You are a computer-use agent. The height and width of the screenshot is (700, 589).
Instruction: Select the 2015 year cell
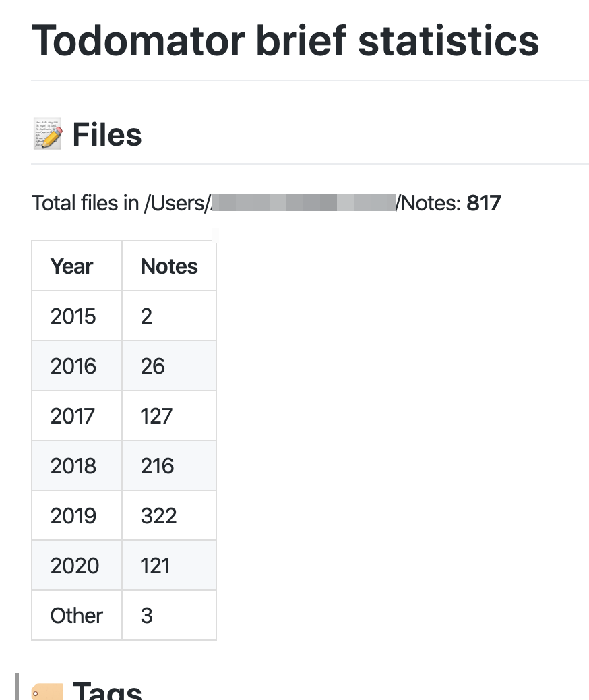[x=73, y=316]
